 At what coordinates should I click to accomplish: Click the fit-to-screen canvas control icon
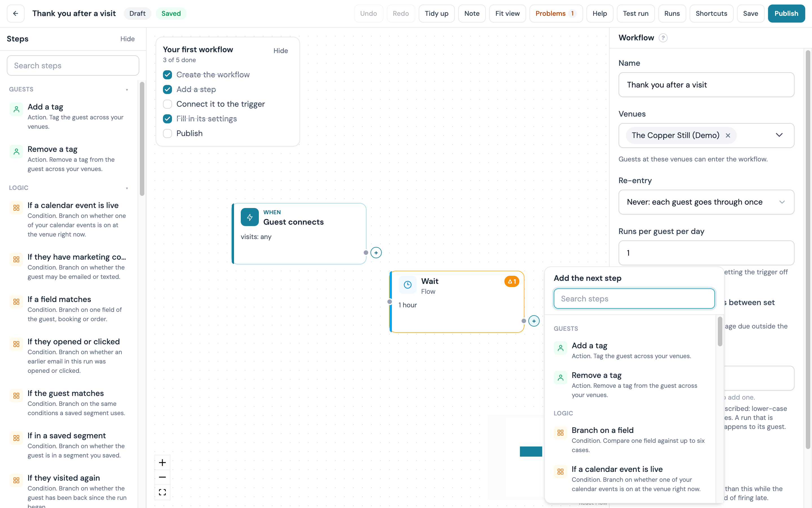click(162, 492)
